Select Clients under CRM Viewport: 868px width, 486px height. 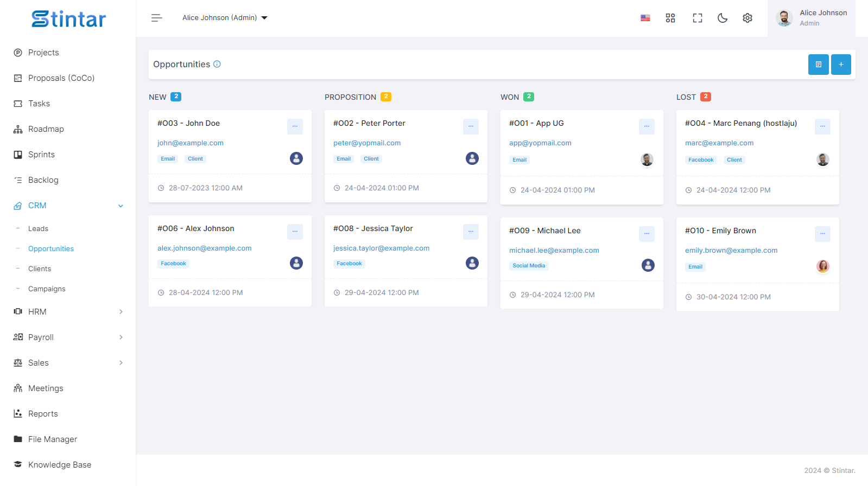[40, 269]
